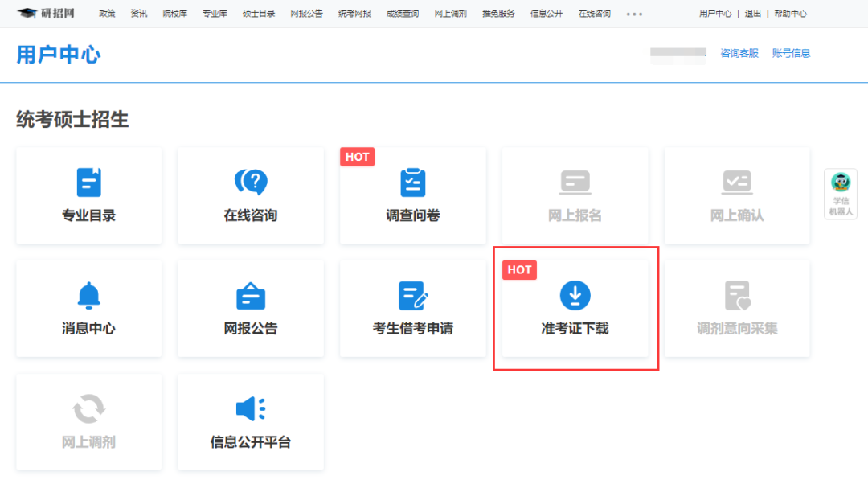Go to 院校库 in the navigation bar
This screenshot has width=868, height=484.
[x=175, y=14]
